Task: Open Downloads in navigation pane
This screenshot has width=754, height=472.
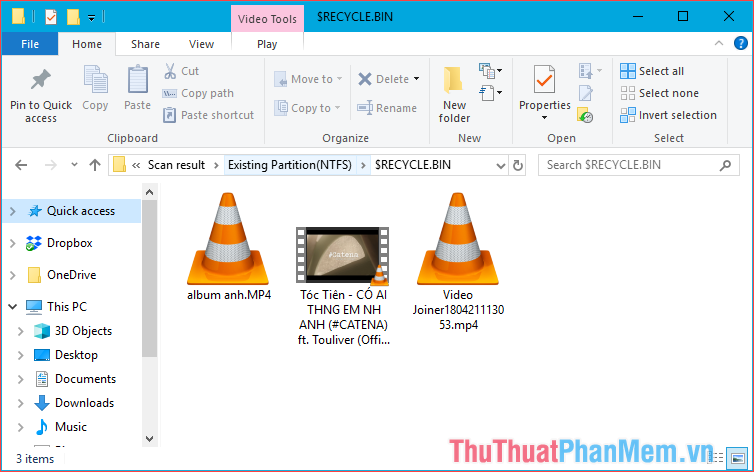Action: pyautogui.click(x=84, y=403)
